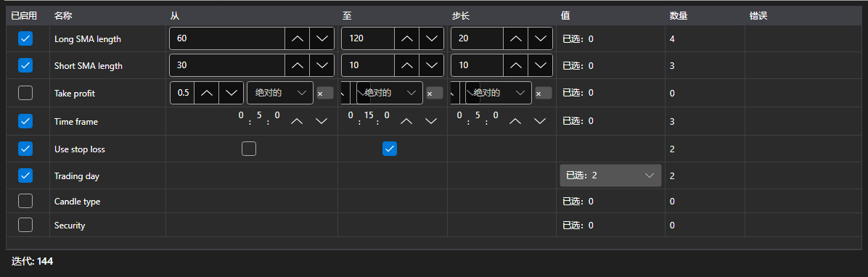Clear Take profit 'From' value with x button

tap(324, 93)
